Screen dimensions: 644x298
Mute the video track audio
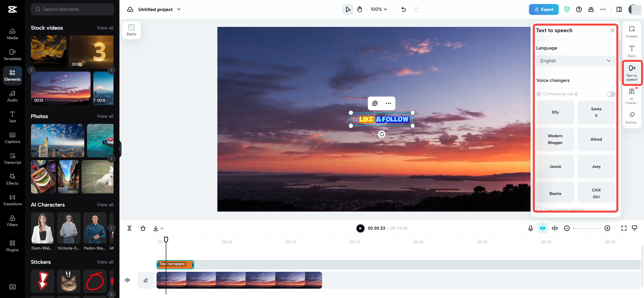coord(127,280)
